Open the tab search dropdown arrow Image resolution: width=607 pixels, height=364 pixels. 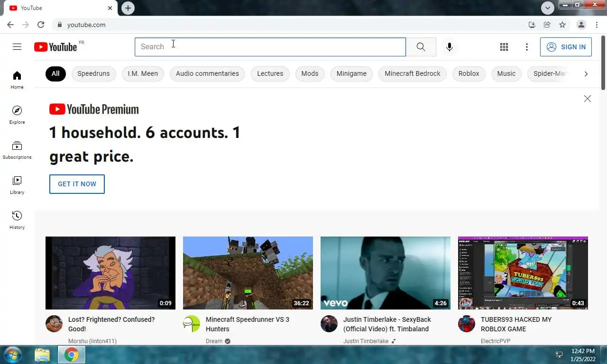pyautogui.click(x=548, y=8)
